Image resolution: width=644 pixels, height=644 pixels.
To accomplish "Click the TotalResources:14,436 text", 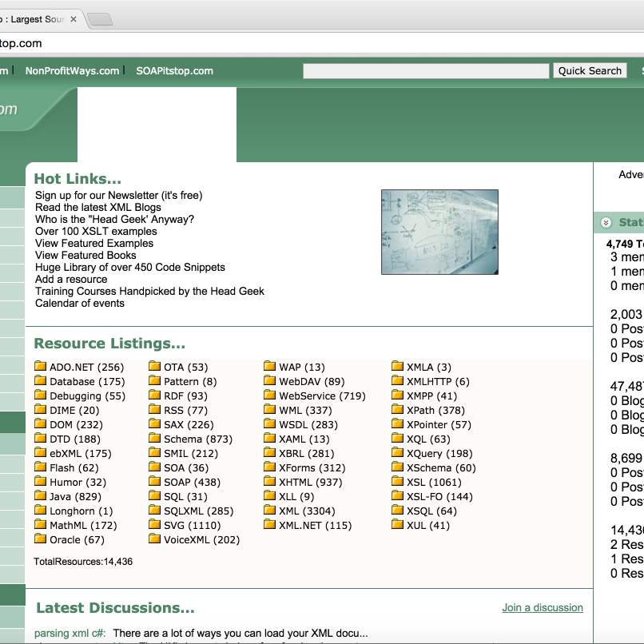I will [83, 562].
